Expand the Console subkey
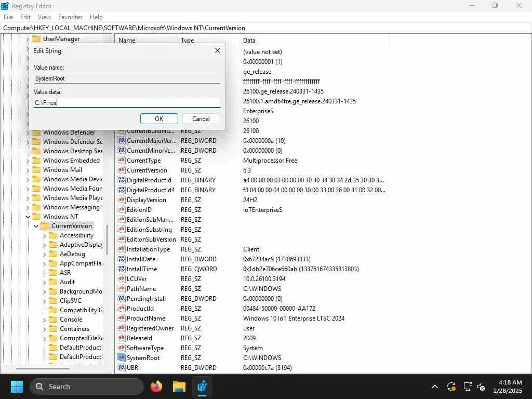The height and width of the screenshot is (399, 532). pyautogui.click(x=45, y=320)
